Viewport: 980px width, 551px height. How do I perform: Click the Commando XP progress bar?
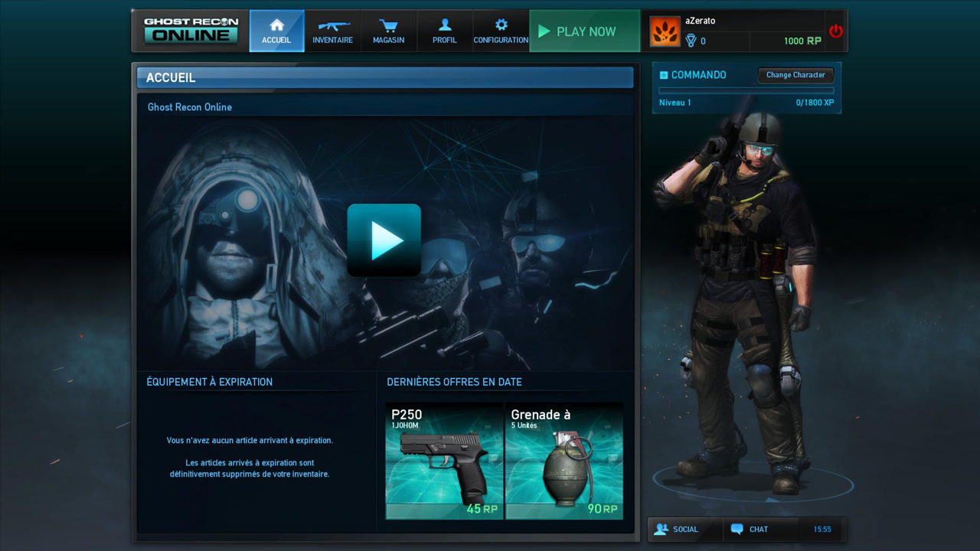click(x=746, y=90)
